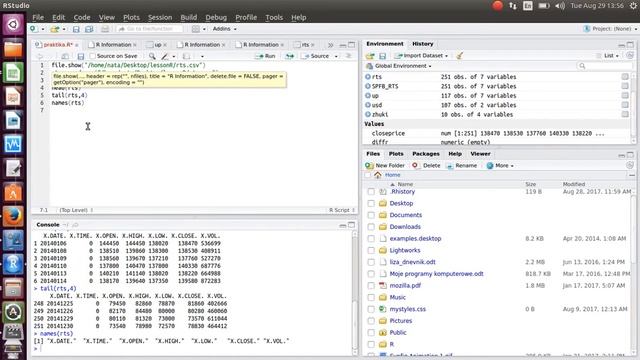
Task: Open the liza_dnevnik.odt file link
Action: (x=412, y=262)
